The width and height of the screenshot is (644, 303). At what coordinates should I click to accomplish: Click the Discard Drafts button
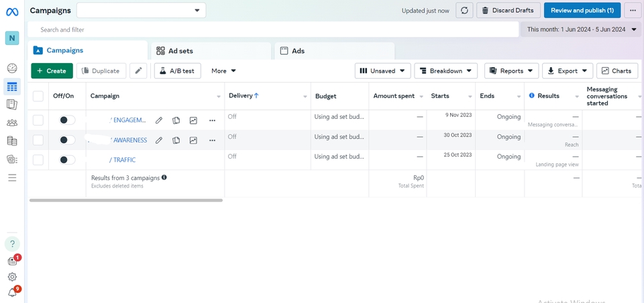(x=508, y=10)
